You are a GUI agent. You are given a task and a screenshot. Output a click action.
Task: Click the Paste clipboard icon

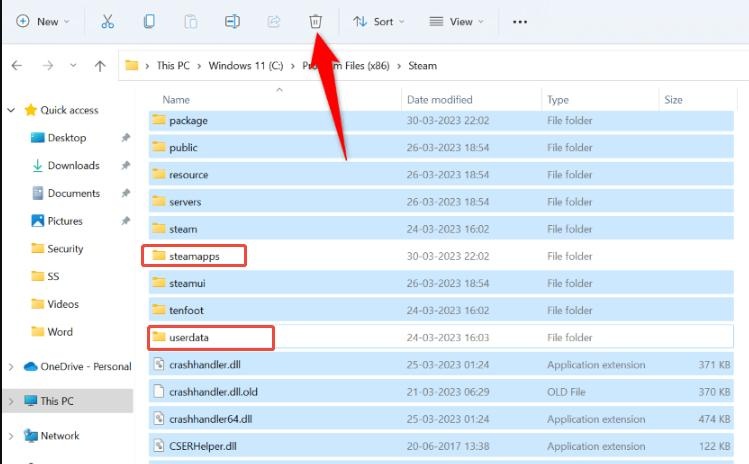191,22
